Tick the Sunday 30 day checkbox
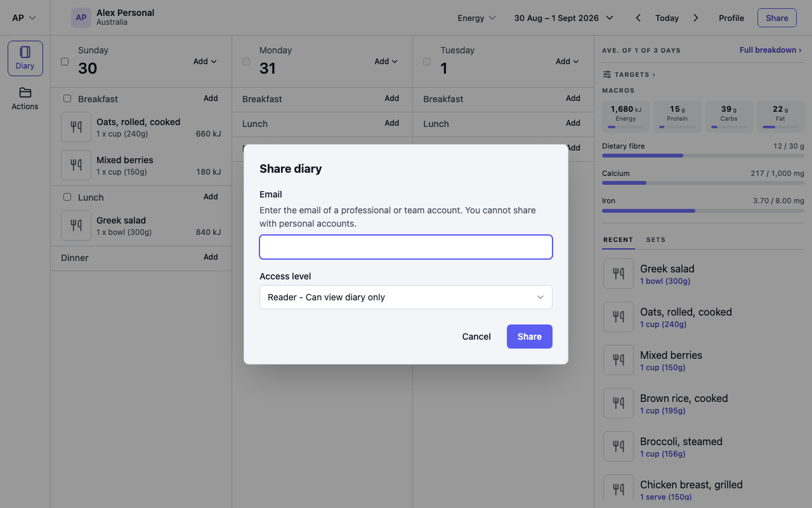 click(x=65, y=62)
